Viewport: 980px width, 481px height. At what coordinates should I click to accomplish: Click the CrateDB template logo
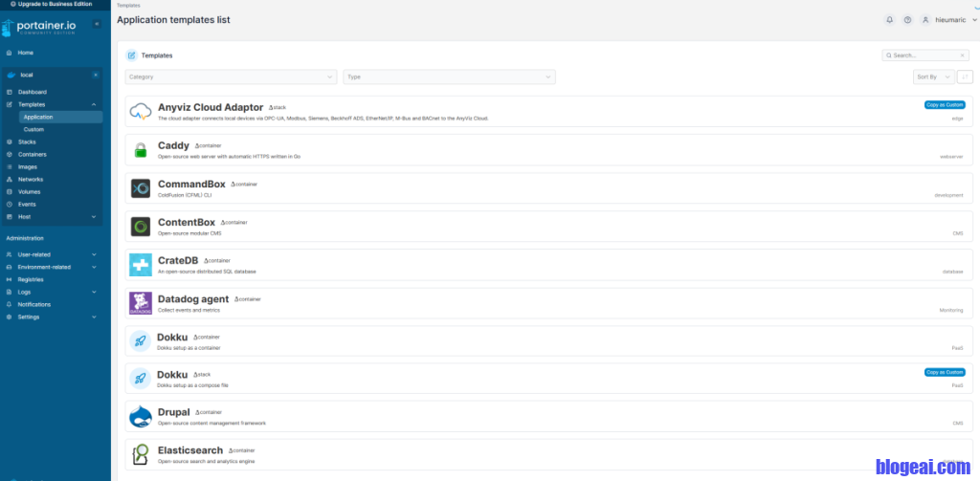tap(141, 265)
